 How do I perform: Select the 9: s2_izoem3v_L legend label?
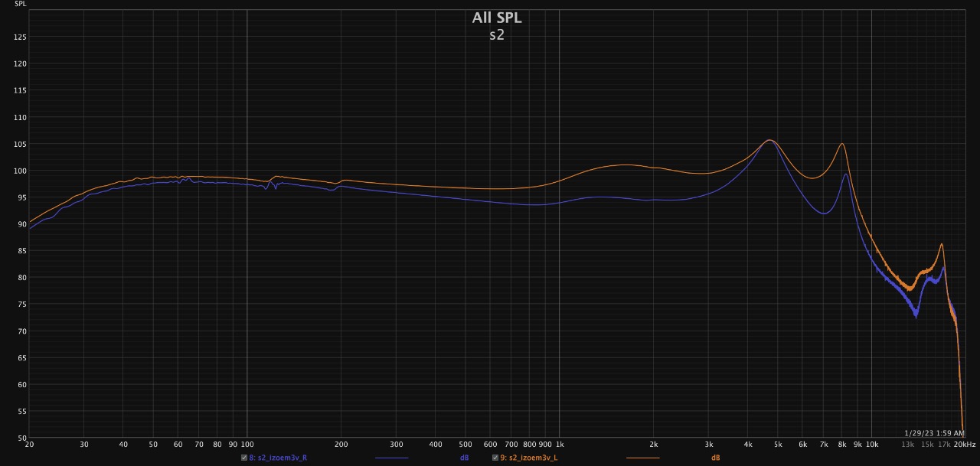click(x=529, y=458)
